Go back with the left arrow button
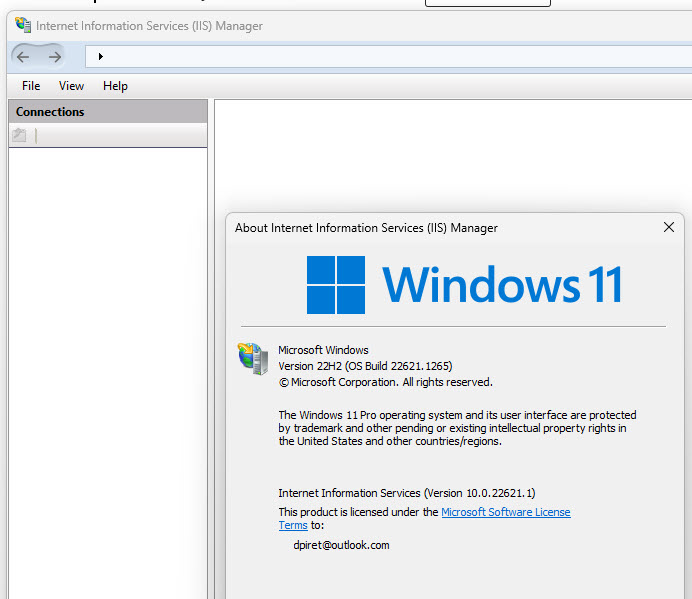692x599 pixels. [23, 57]
